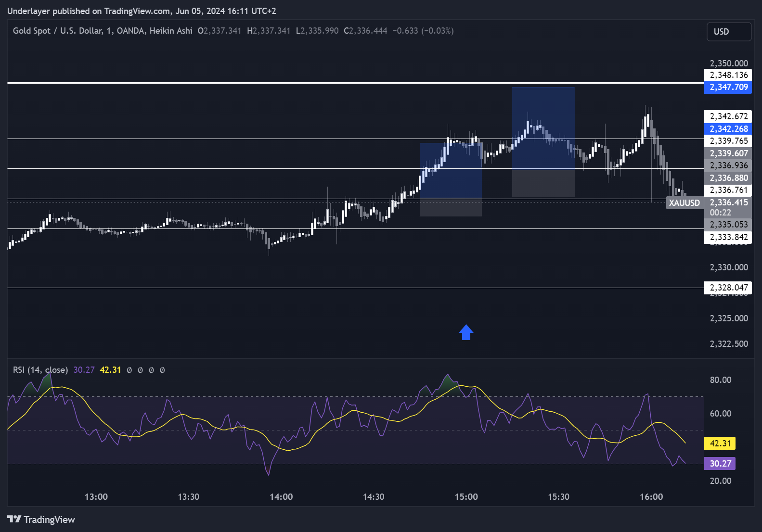Click the 2,342.672 price label
Image resolution: width=762 pixels, height=532 pixels.
coord(728,116)
